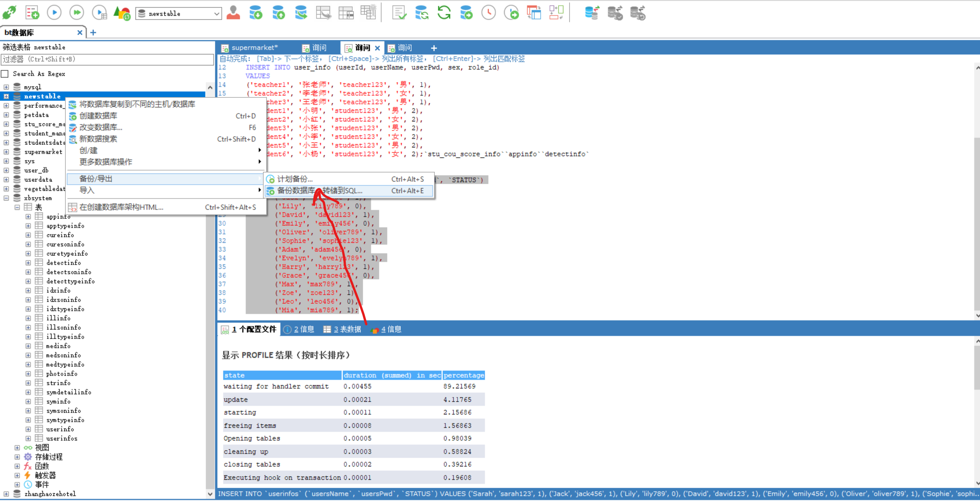Choose 计划备份 menu entry
Screen dimensions: 980x502
[x=349, y=179]
